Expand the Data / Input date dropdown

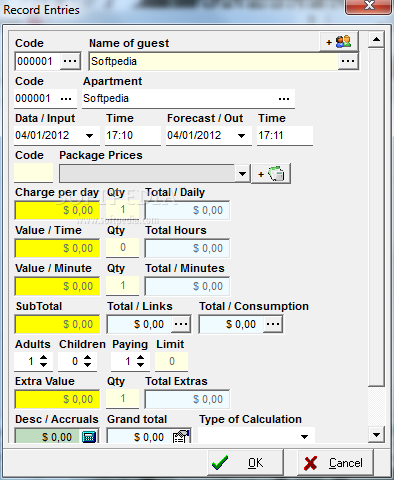click(x=89, y=136)
